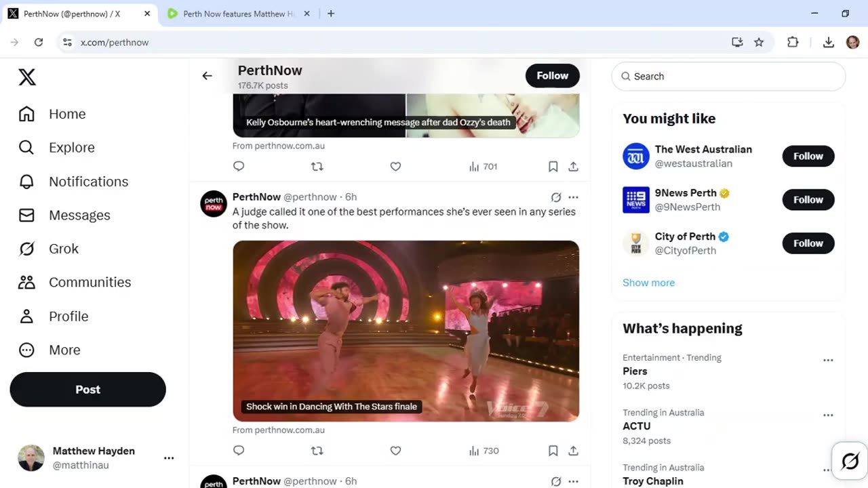Open the 9News Perth profile suggestion
Viewport: 868px width, 488px height.
click(x=686, y=192)
